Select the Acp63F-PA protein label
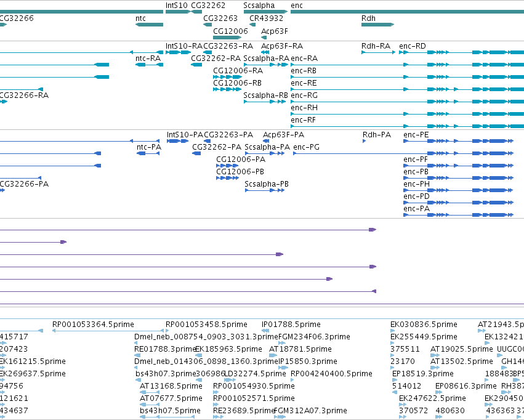Screen dimensions: 524x420 283,135
